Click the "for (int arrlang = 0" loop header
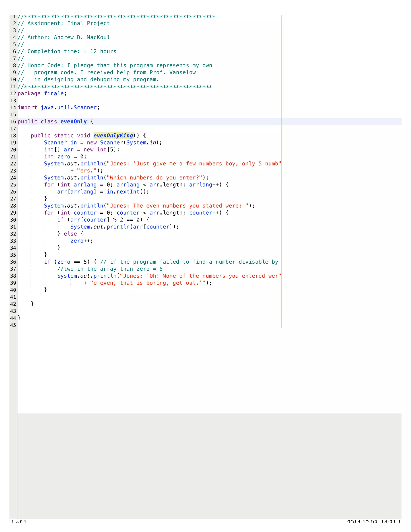The height and width of the screenshot is (532, 411). (x=136, y=185)
